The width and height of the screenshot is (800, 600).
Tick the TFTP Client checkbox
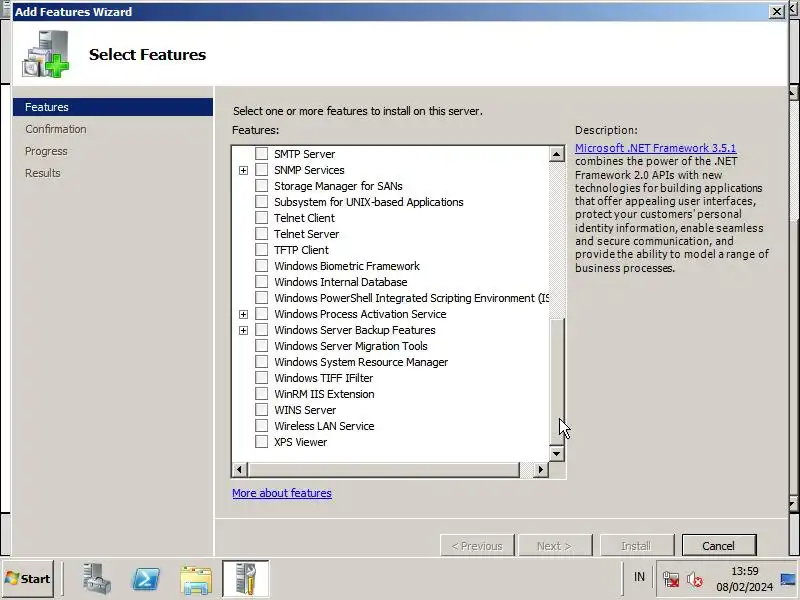point(261,249)
